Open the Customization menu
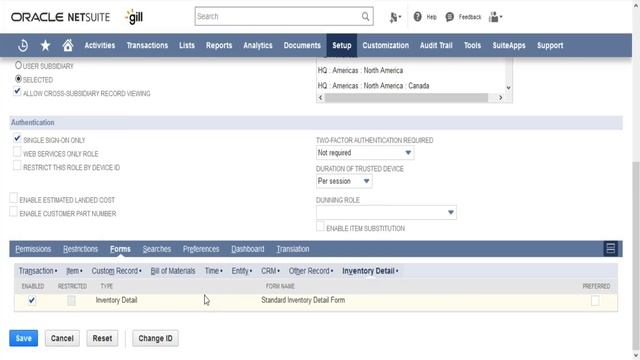640x360 pixels. coord(385,45)
